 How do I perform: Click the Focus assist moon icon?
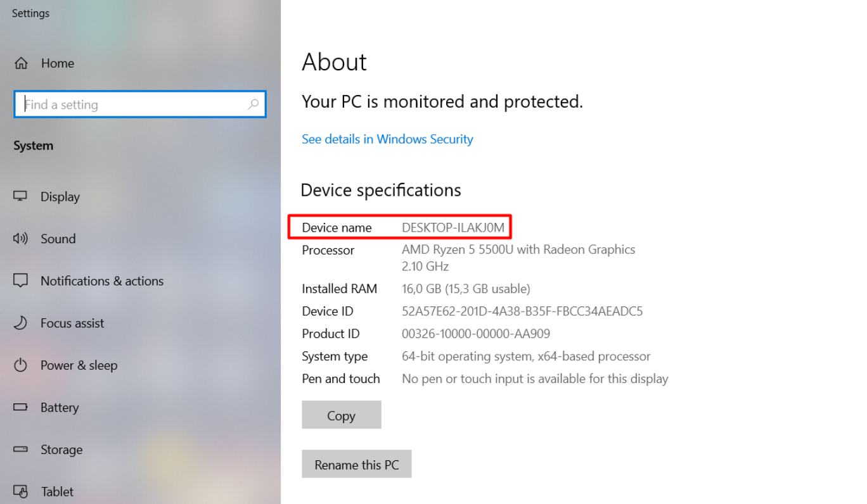point(21,323)
